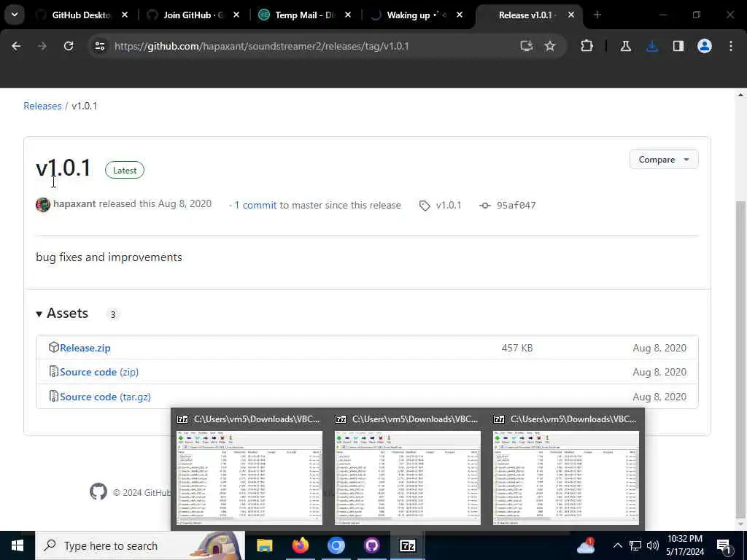Open the tab search dropdown arrow
This screenshot has width=747, height=560.
click(x=15, y=15)
